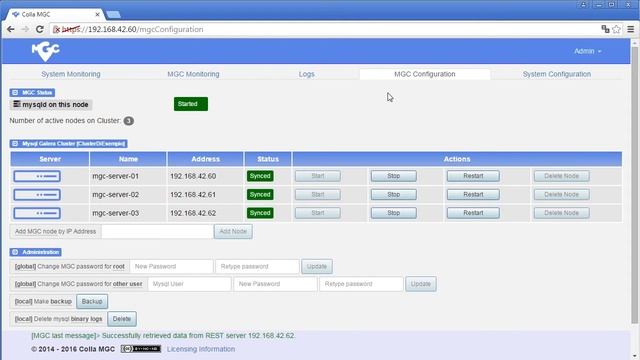Click the MGC last message text
Screen dimensions: 640x360
[x=163, y=336]
